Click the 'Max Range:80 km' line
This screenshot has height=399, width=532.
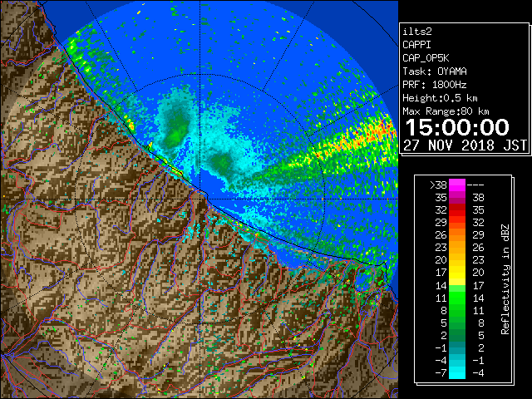(446, 111)
